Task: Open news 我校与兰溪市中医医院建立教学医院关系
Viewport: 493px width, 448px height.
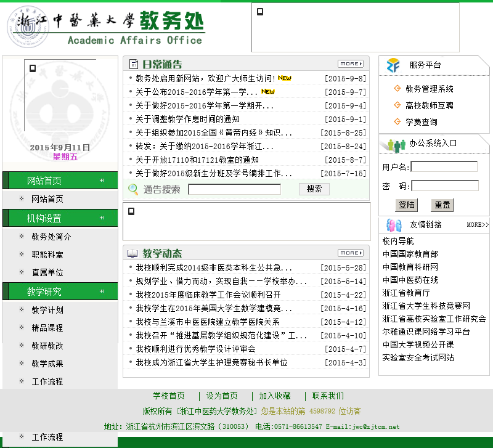Action: (x=208, y=322)
